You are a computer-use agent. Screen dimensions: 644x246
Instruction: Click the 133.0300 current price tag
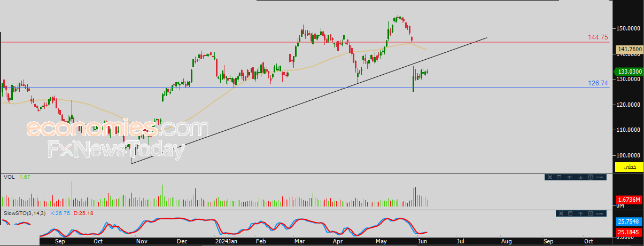(x=628, y=72)
